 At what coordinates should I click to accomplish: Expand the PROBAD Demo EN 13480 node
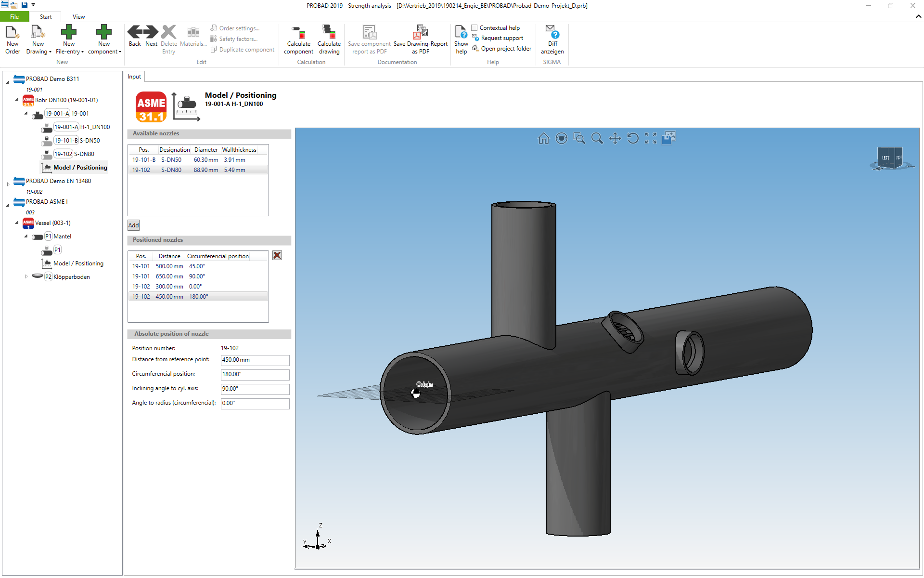click(8, 184)
